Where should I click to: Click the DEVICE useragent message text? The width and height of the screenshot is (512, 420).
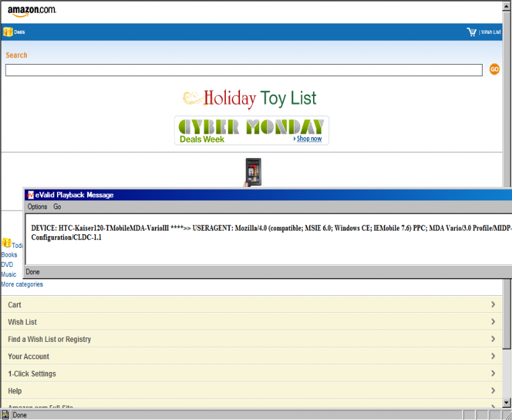[271, 232]
